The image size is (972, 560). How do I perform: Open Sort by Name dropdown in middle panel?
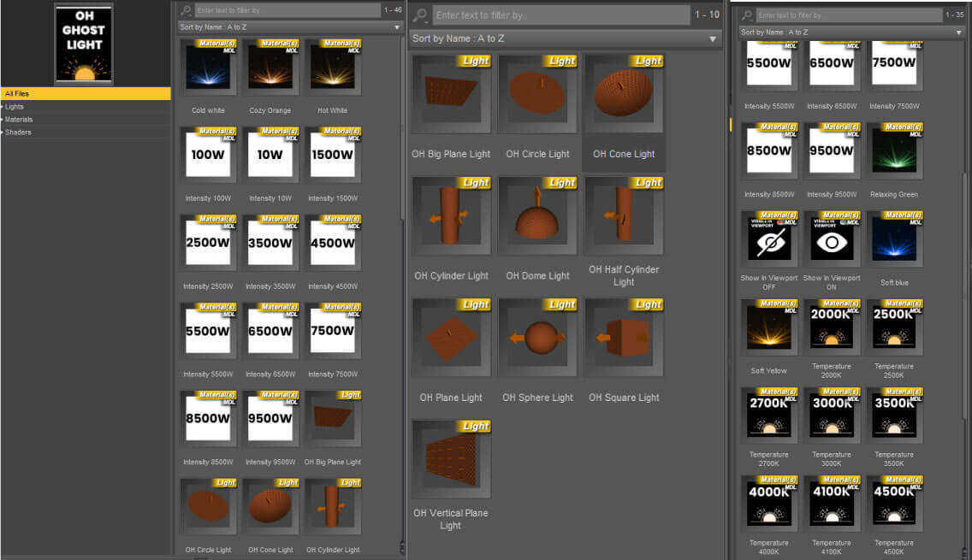pos(565,38)
